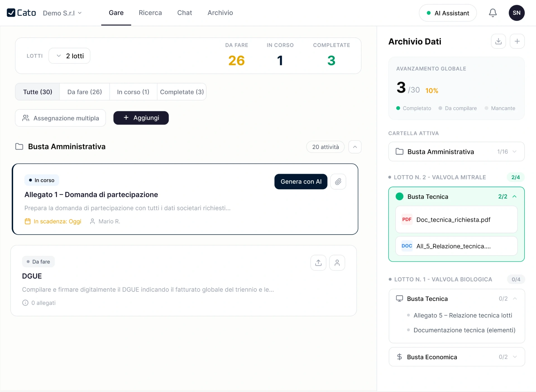The width and height of the screenshot is (536, 392).
Task: Open the 2 lotti dropdown
Action: 70,56
